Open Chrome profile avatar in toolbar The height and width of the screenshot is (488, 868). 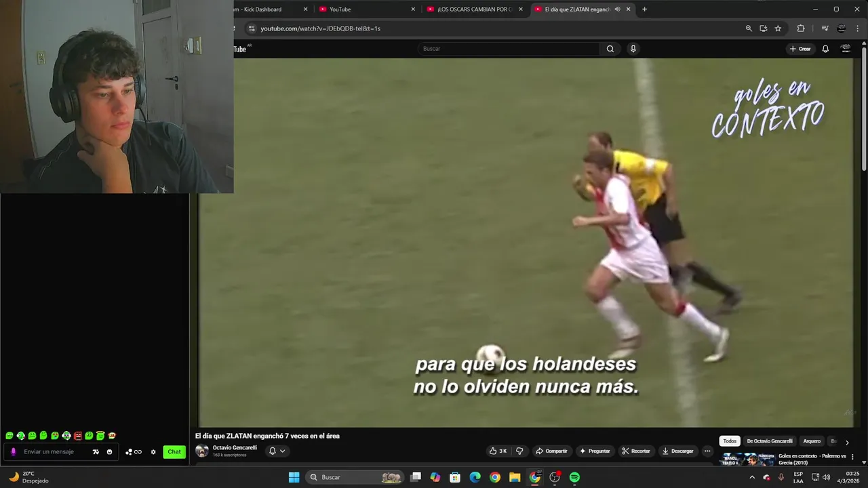point(842,28)
